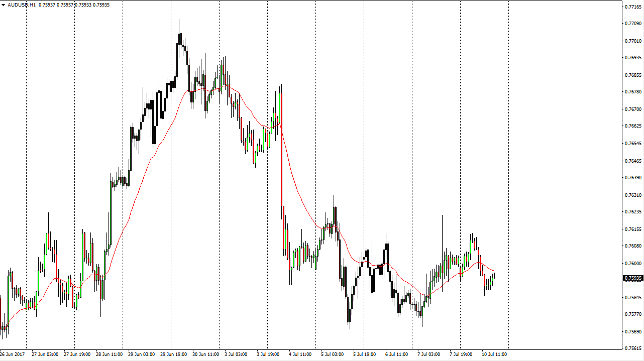The image size is (644, 361).
Task: Click the 10 Jul 11:00 time label
Action: [494, 354]
